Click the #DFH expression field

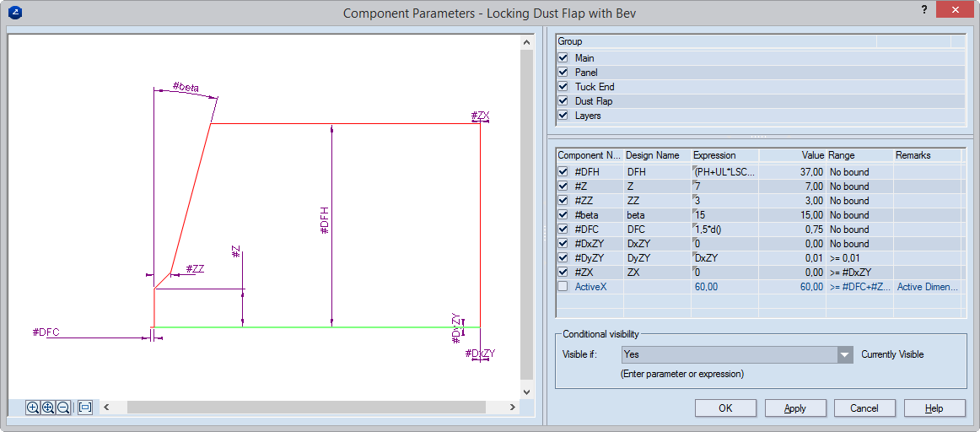724,172
